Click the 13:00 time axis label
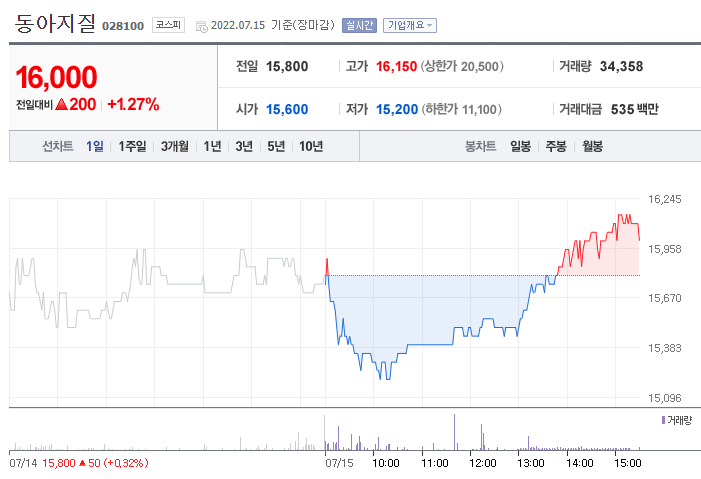 531,463
